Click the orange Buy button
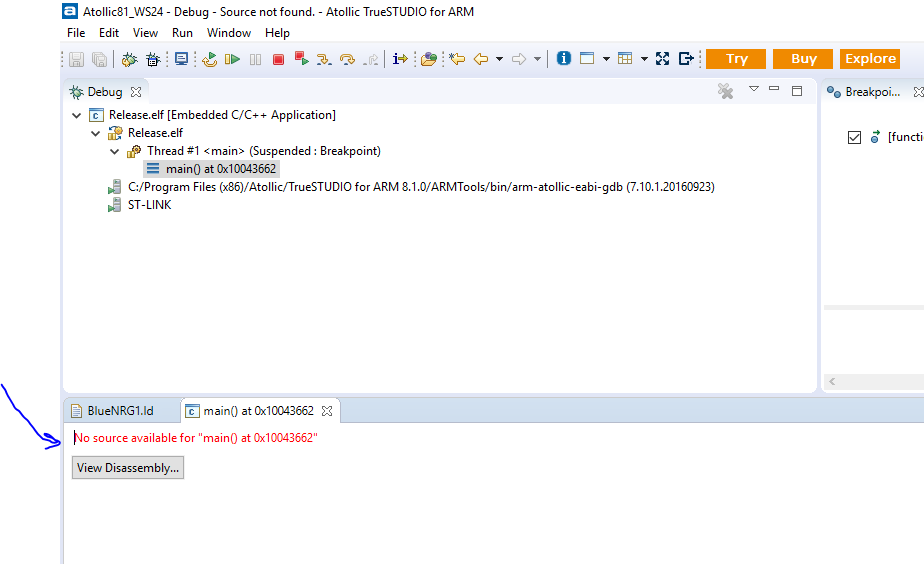 pos(803,59)
